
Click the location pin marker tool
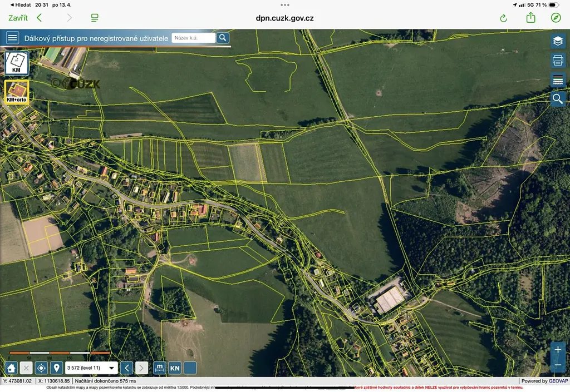click(56, 368)
